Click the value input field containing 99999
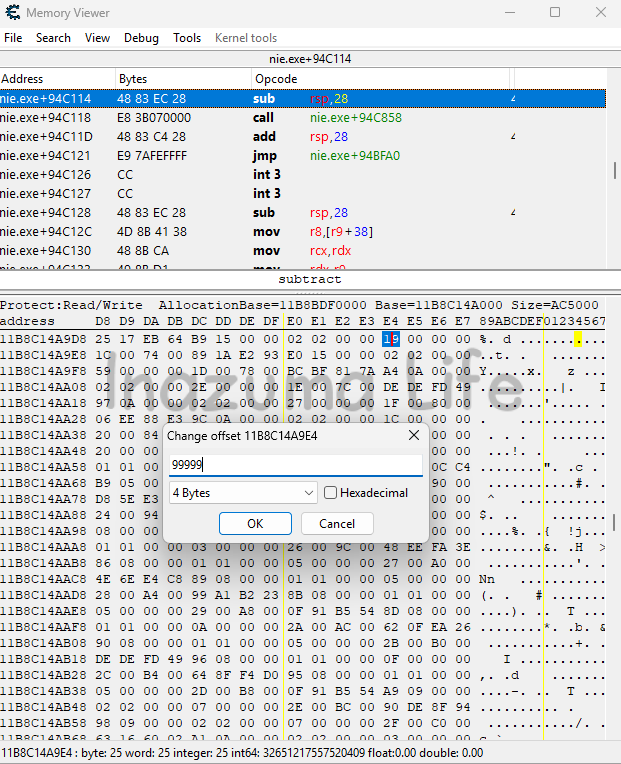621x764 pixels. pos(295,465)
